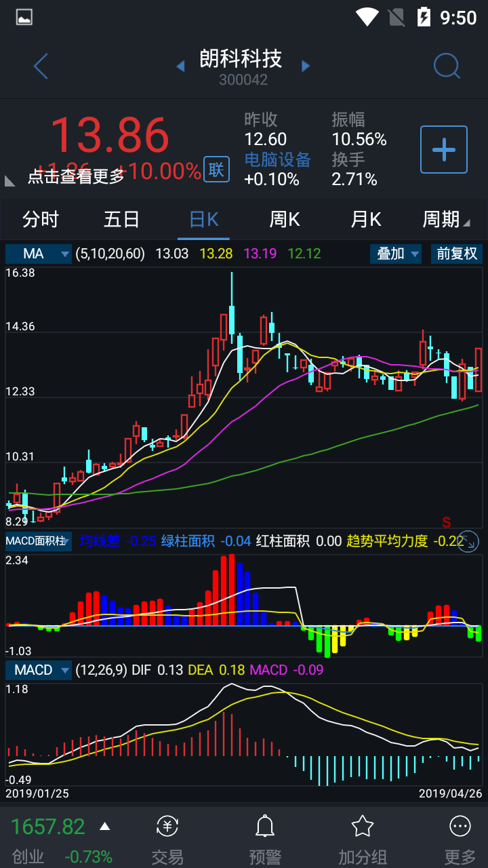Open the MACD indicator dropdown

point(39,670)
